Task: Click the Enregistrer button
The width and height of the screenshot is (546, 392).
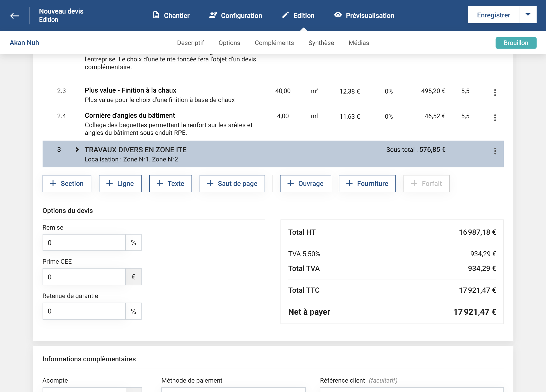Action: [x=493, y=15]
